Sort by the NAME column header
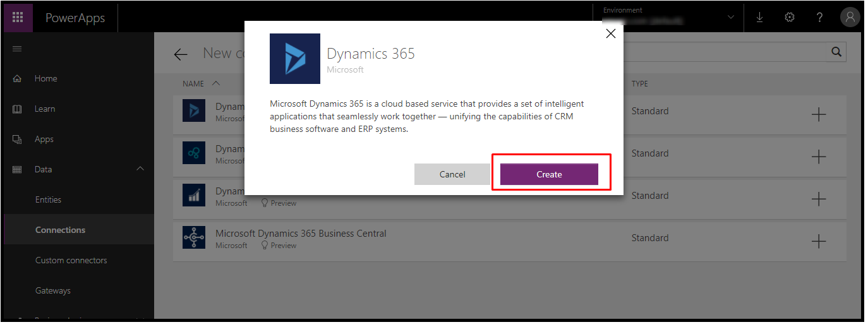This screenshot has width=868, height=327. click(193, 83)
